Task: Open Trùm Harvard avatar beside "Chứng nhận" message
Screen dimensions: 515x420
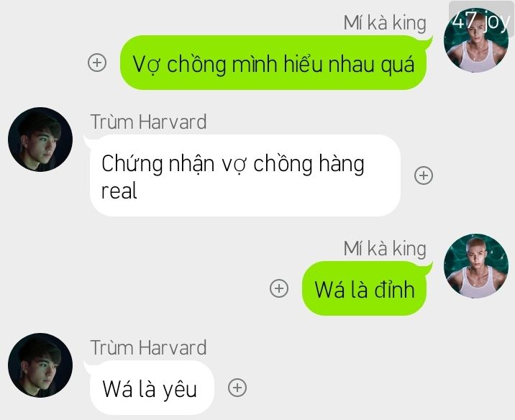Action: [40, 140]
